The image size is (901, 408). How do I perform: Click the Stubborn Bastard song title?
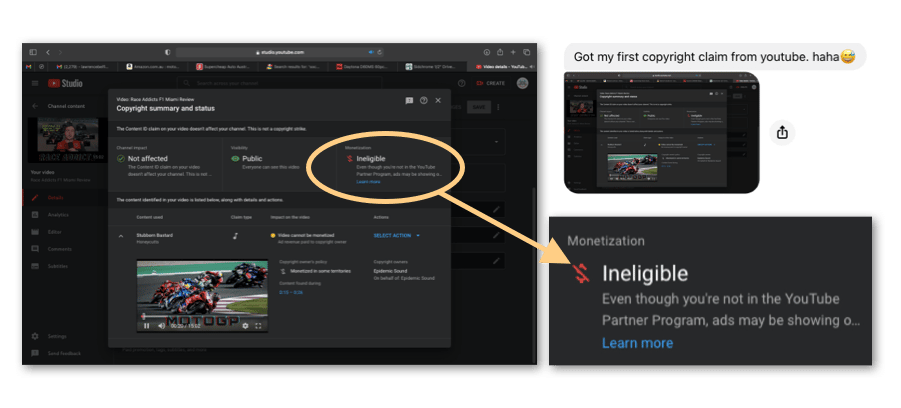(155, 235)
